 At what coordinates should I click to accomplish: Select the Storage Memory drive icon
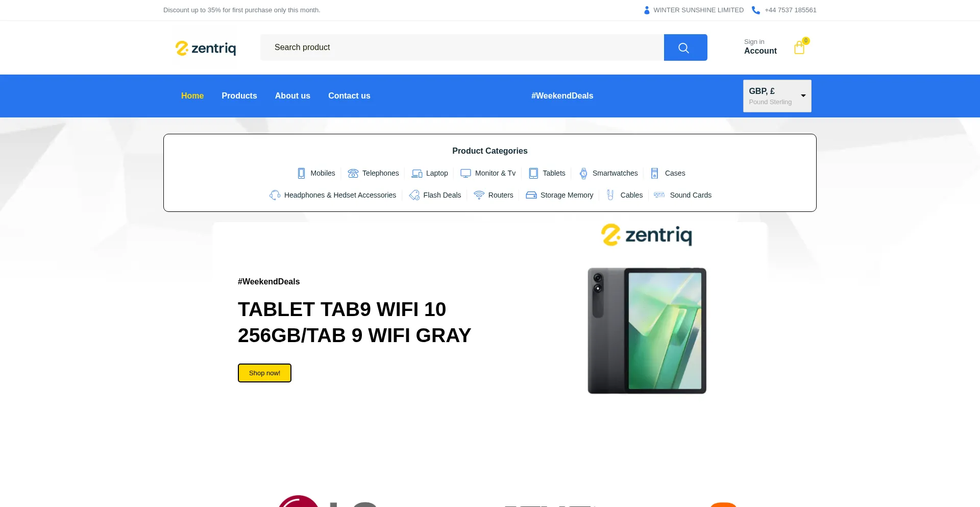tap(531, 195)
